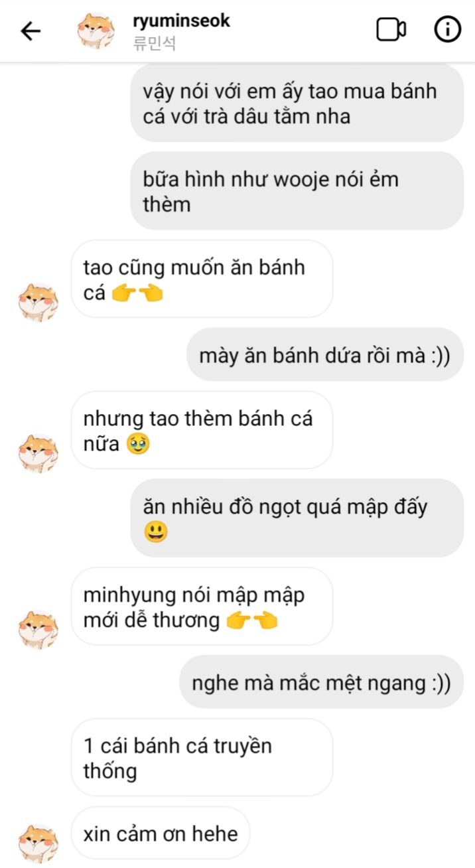Tap the message 'mày ăn bánh dứa rồi mà :))'
The height and width of the screenshot is (868, 475).
324,354
